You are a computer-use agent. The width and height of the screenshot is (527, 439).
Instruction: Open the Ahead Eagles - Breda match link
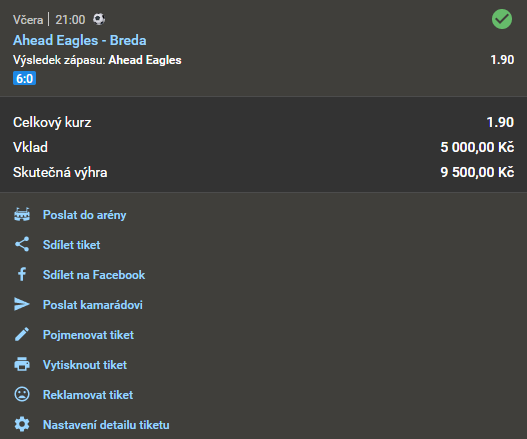[x=80, y=40]
